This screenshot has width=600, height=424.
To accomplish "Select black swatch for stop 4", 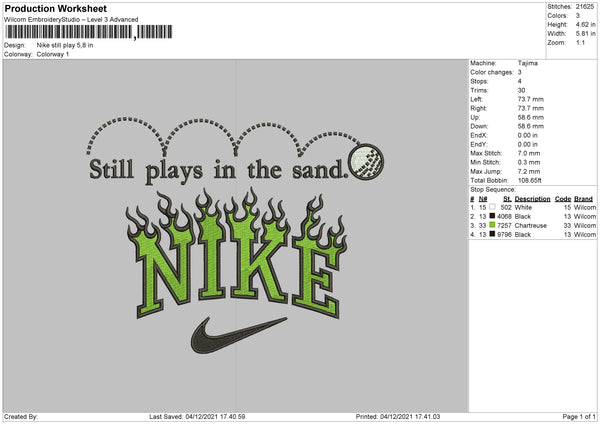I will [492, 234].
